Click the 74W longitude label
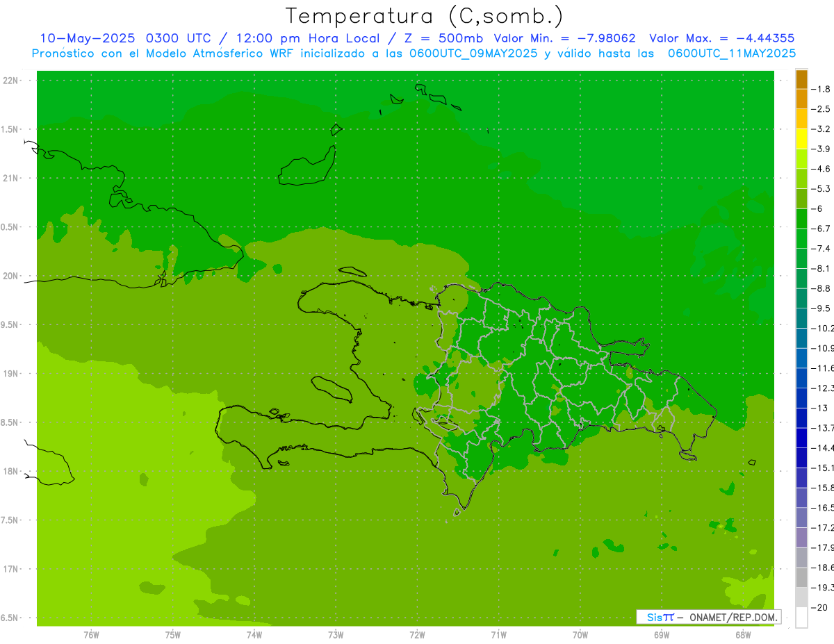834x644 pixels. pos(254,635)
